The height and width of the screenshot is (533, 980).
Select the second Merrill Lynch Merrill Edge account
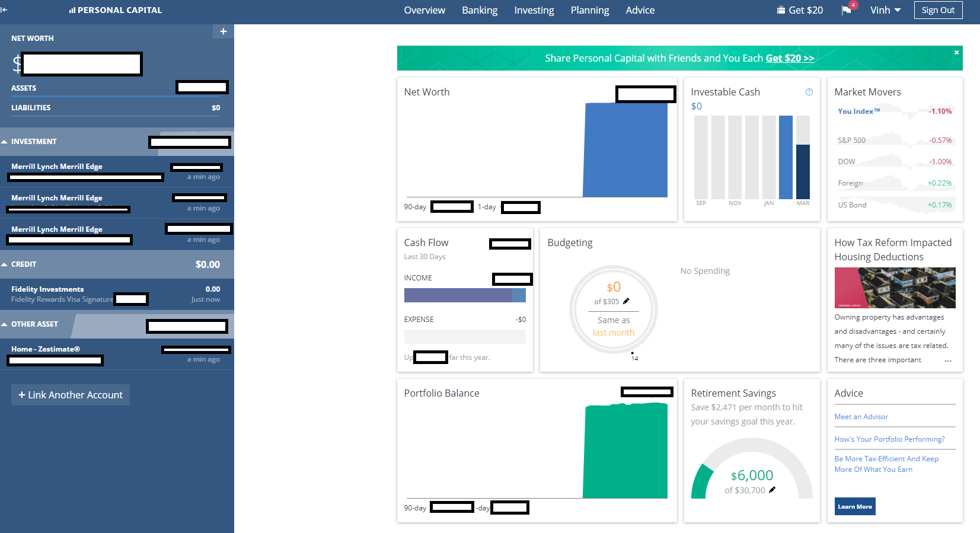[x=117, y=203]
